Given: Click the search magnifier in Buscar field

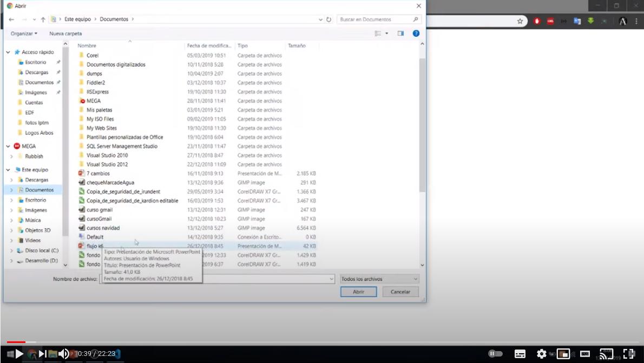Looking at the screenshot, I should pos(415,19).
